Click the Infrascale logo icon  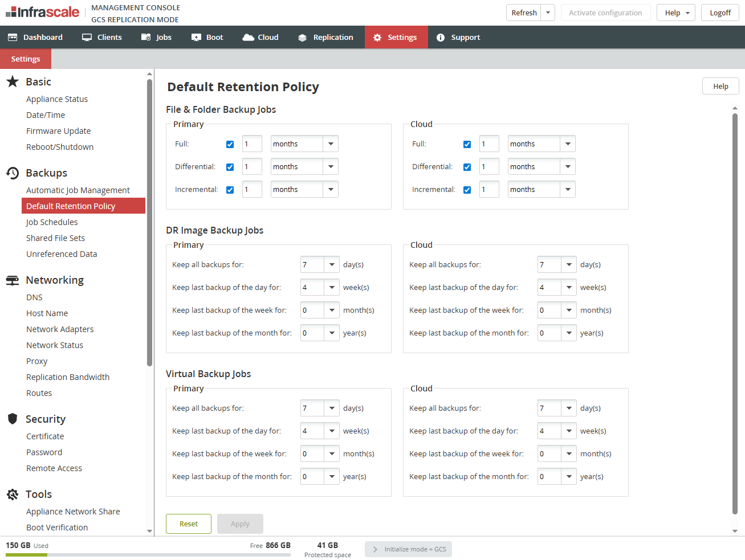11,12
